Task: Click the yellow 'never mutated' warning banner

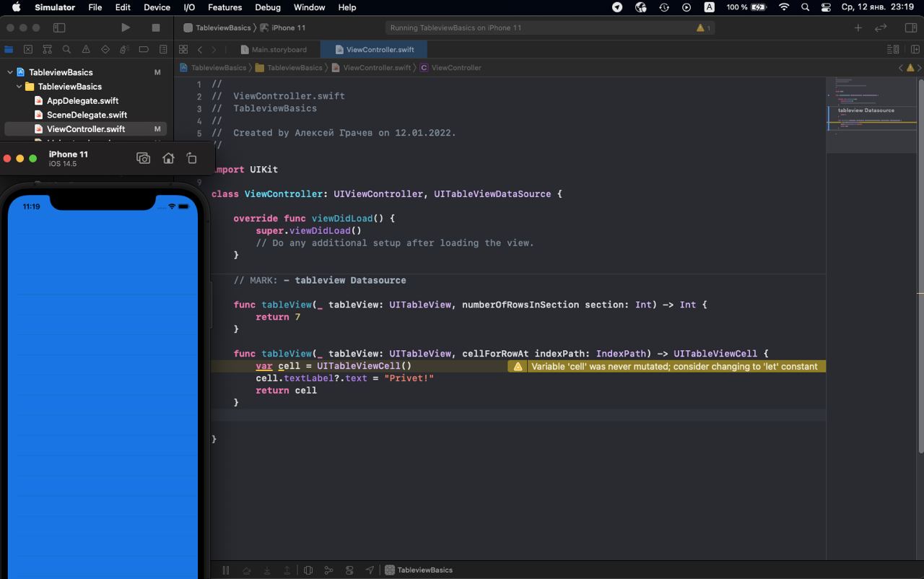Action: coord(666,366)
